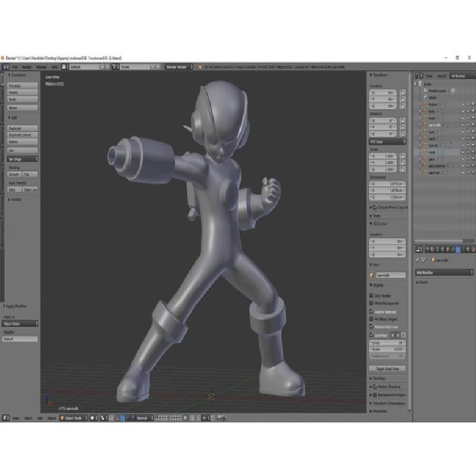
Task: Enable the Only Render checkbox
Action: [372, 296]
